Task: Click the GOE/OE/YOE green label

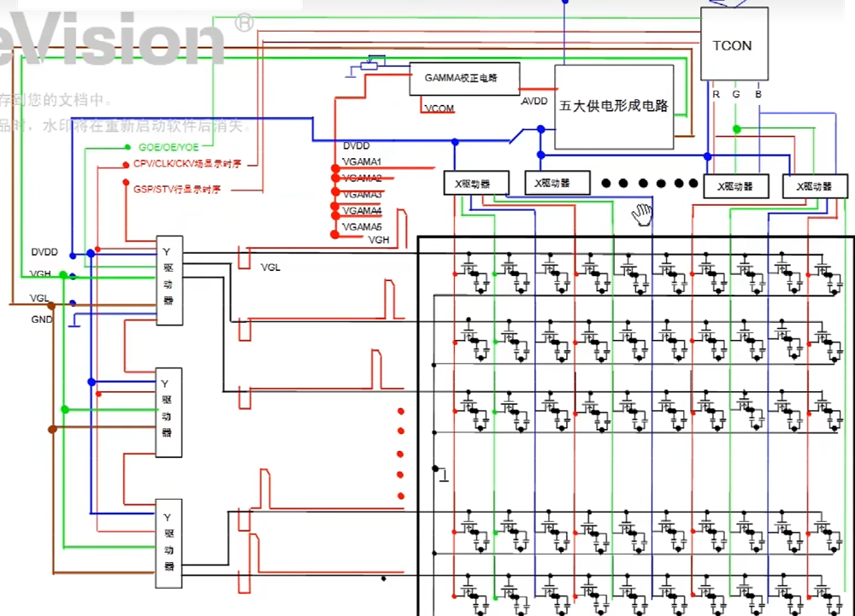Action: [x=168, y=147]
